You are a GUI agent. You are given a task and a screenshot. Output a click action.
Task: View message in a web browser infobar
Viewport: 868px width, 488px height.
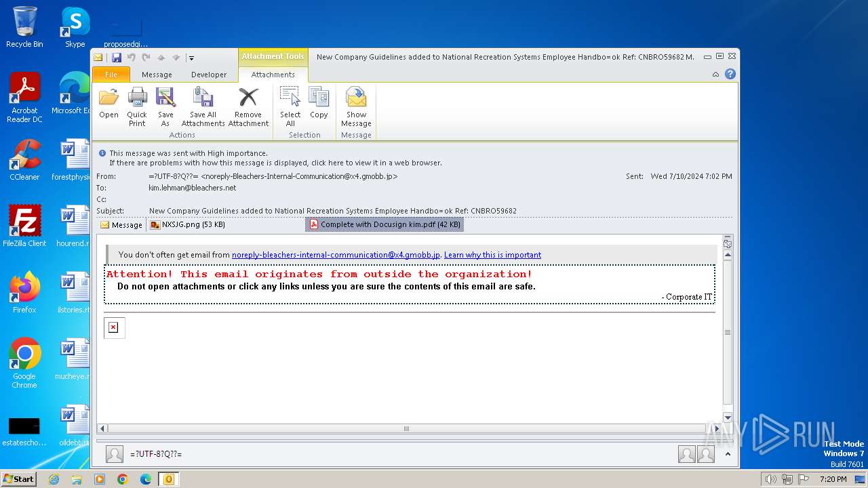tap(275, 163)
